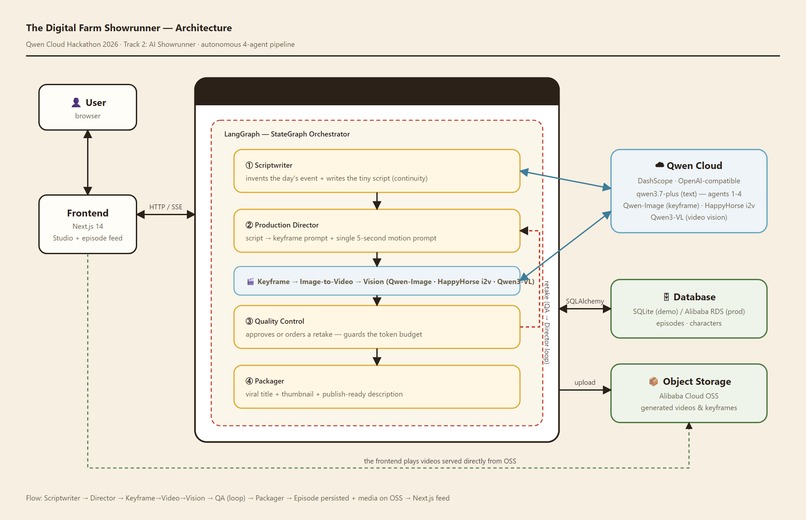Screen dimensions: 806x520
Task: Click the "SQLAlchemy" connector label
Action: tap(585, 301)
